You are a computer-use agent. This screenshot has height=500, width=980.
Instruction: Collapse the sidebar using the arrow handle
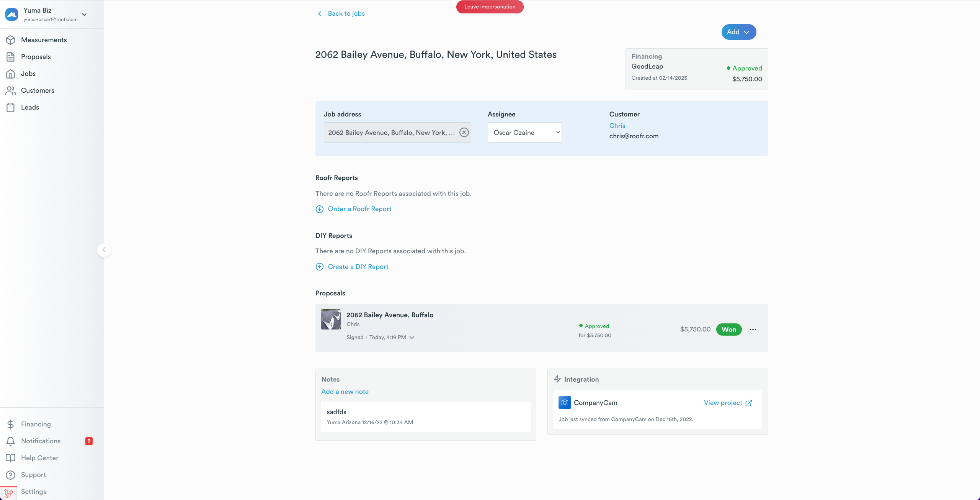(x=104, y=250)
